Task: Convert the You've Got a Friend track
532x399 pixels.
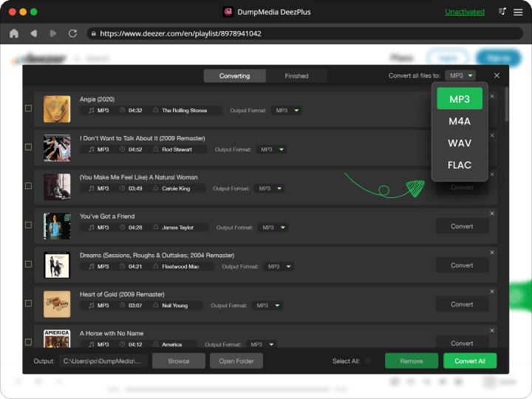Action: pos(462,226)
